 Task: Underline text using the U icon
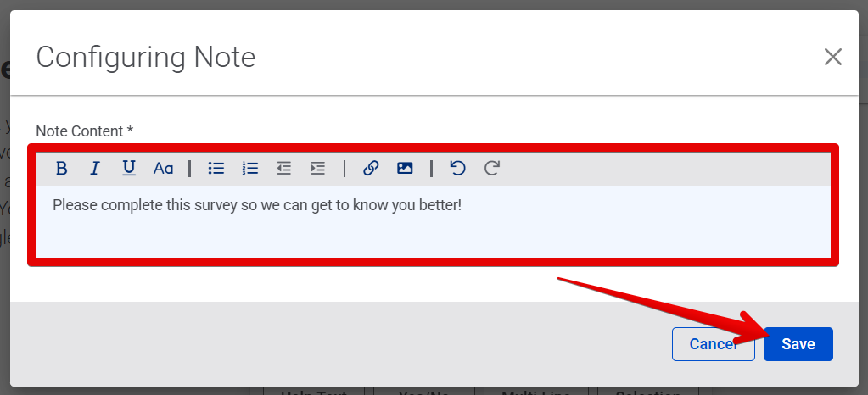129,169
